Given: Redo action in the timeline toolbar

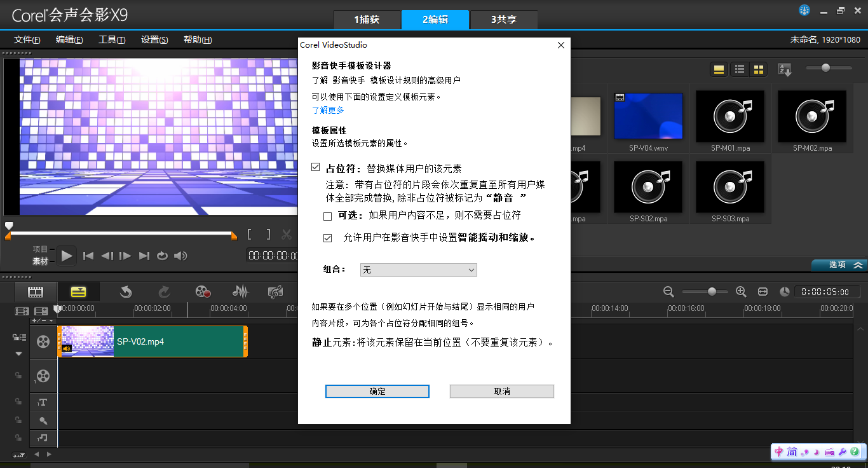Looking at the screenshot, I should tap(164, 292).
